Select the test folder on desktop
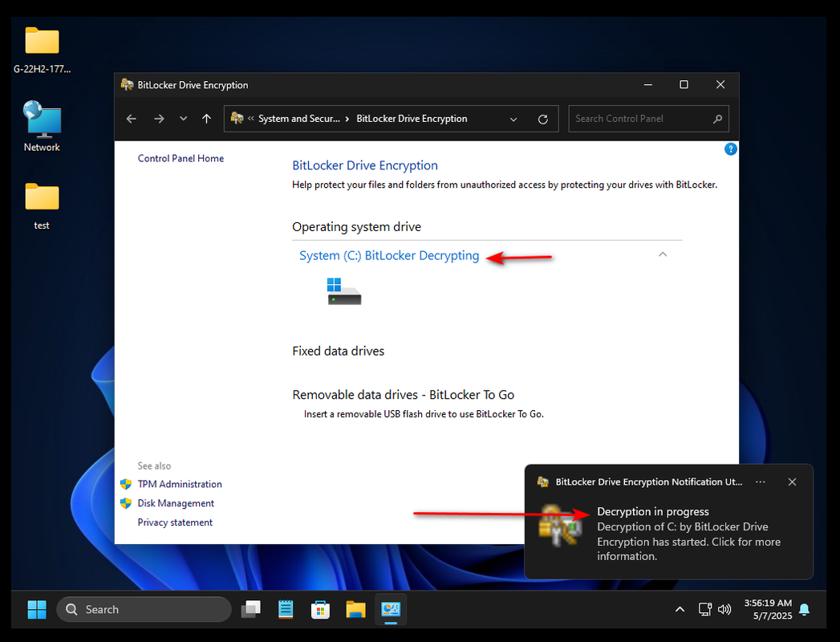 pyautogui.click(x=42, y=207)
